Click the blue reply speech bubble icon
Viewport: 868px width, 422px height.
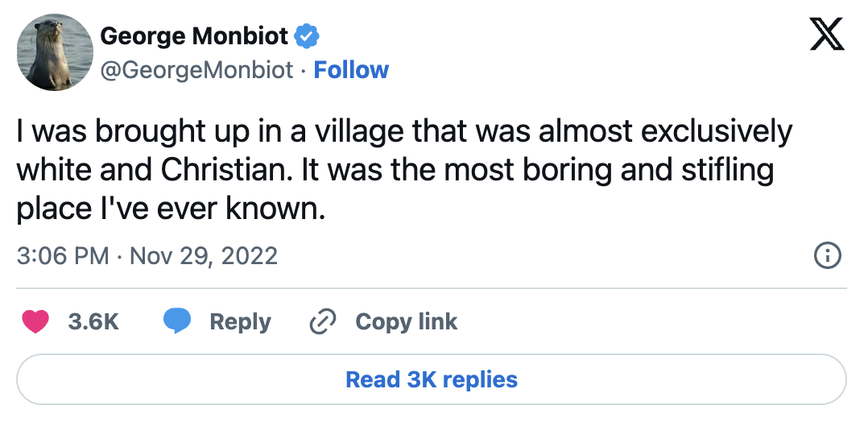click(x=177, y=322)
